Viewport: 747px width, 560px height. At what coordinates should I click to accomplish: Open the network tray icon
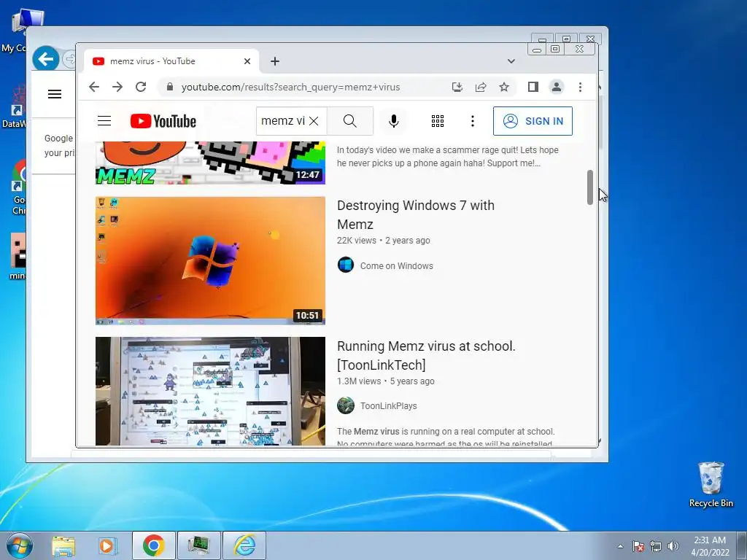tap(656, 546)
